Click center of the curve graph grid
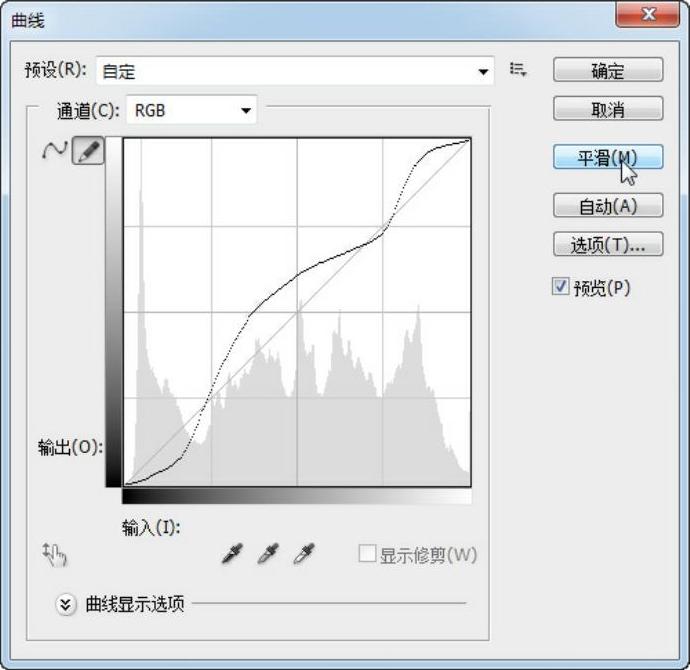The height and width of the screenshot is (670, 690). pyautogui.click(x=296, y=312)
